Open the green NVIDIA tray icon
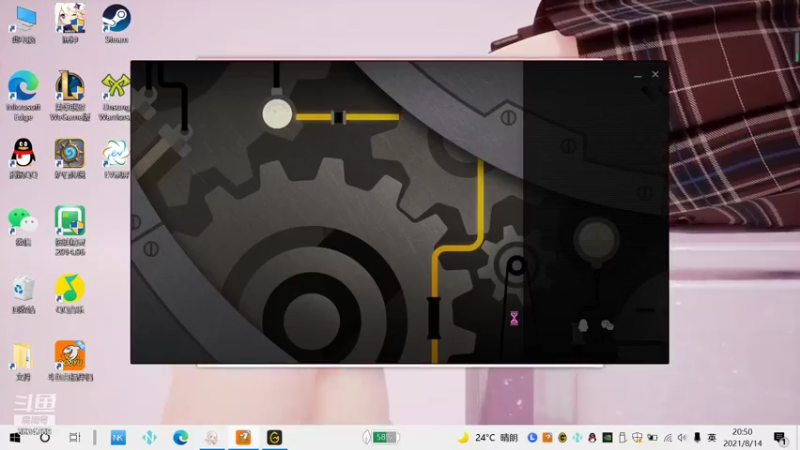This screenshot has height=450, width=800. pyautogui.click(x=607, y=438)
